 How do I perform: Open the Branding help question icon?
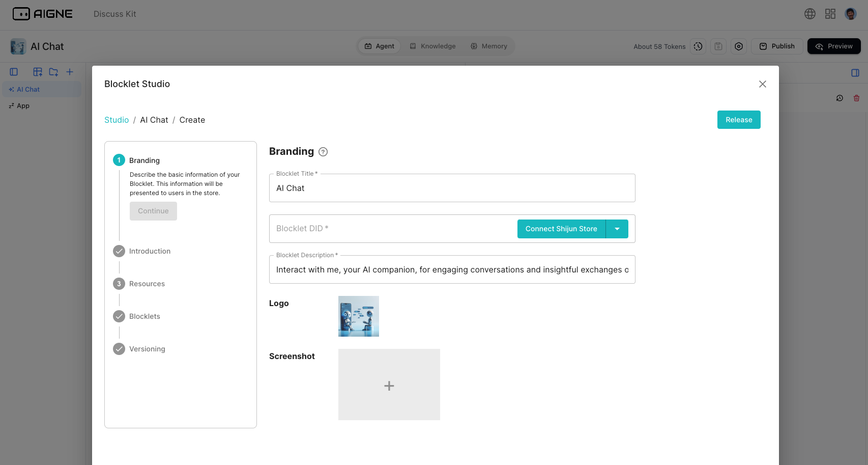[x=323, y=151]
